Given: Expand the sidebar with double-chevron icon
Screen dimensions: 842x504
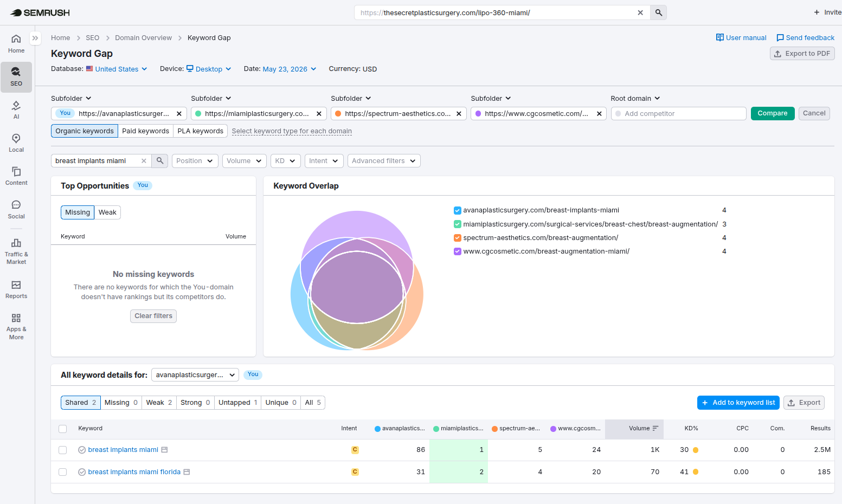Looking at the screenshot, I should (35, 38).
